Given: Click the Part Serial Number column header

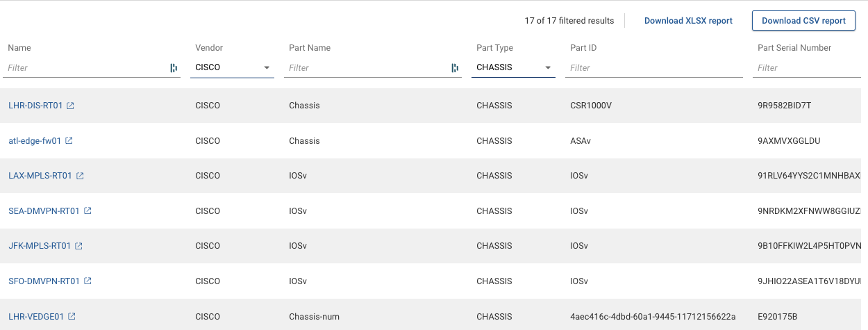Looking at the screenshot, I should [x=794, y=48].
